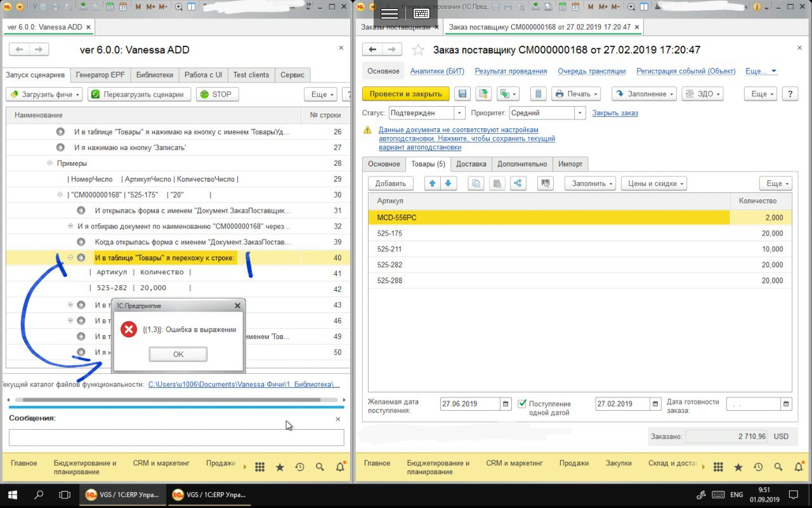Image resolution: width=812 pixels, height=508 pixels.
Task: Open ЭДО dropdown
Action: (x=702, y=94)
